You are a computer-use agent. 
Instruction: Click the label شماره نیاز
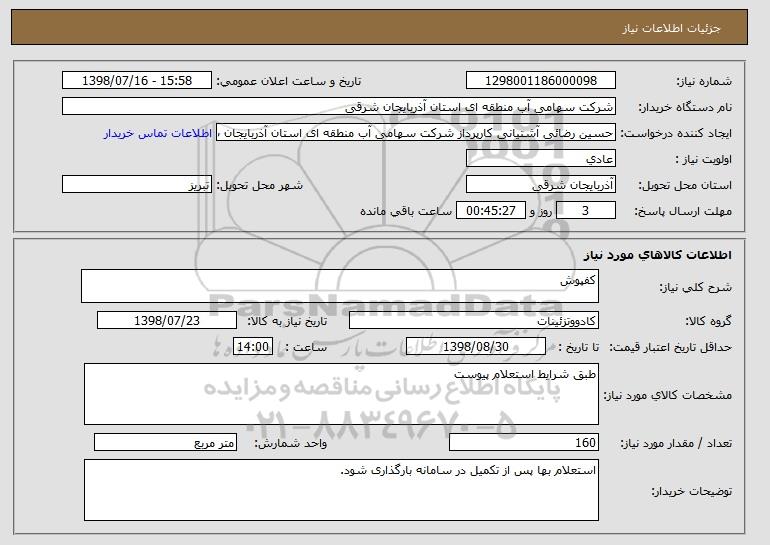pyautogui.click(x=704, y=82)
